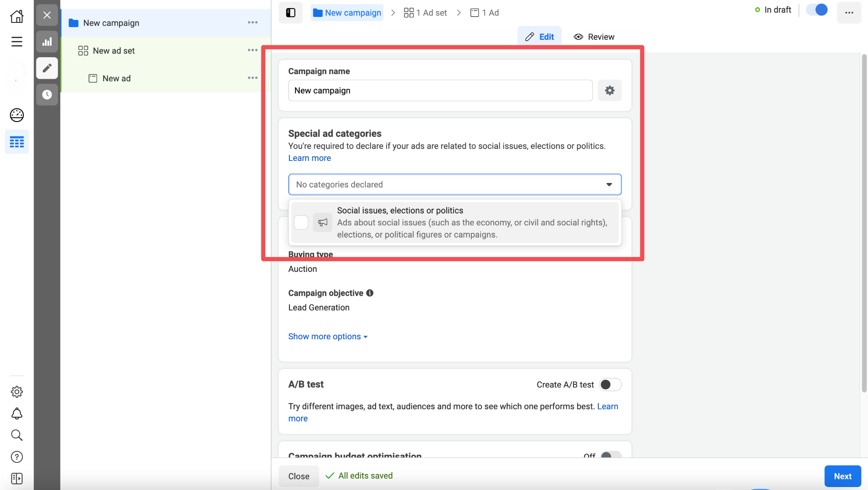868x490 pixels.
Task: Switch off the campaign status toggle
Action: (x=817, y=10)
